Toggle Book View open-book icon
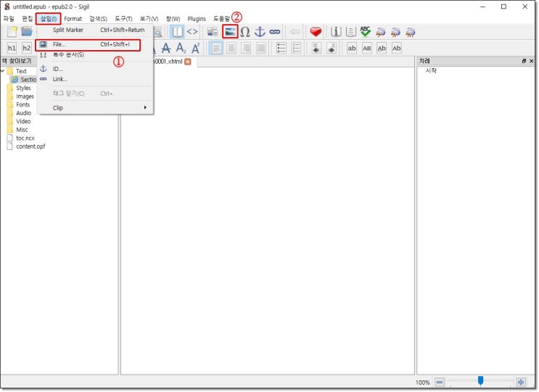Image resolution: width=539 pixels, height=392 pixels. pos(178,32)
